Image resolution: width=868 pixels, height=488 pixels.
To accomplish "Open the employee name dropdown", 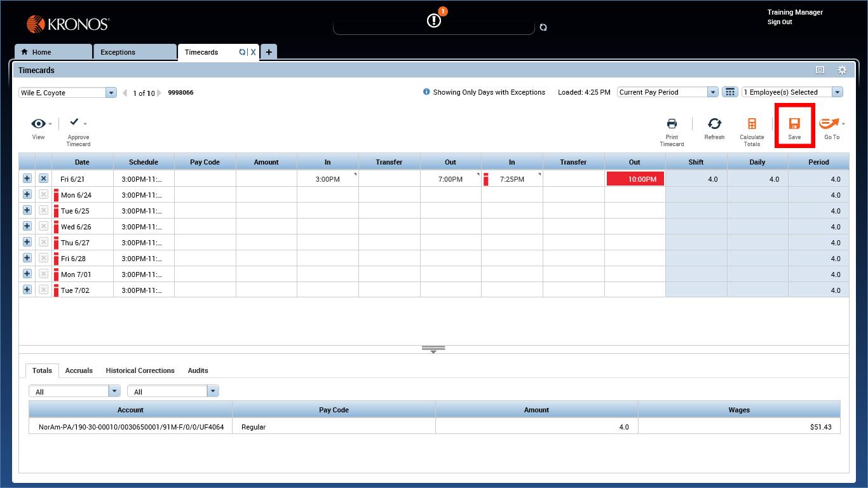I will coord(111,92).
